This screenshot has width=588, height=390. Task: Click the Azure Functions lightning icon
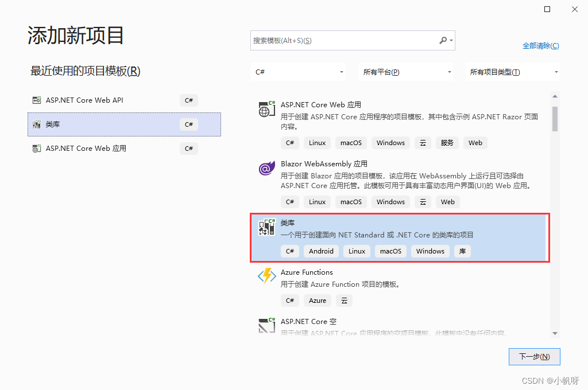266,276
